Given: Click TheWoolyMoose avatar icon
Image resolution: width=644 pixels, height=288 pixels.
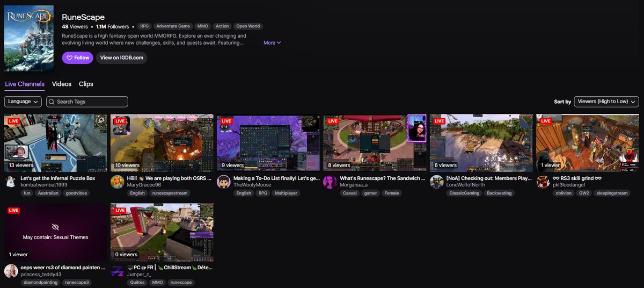Looking at the screenshot, I should coord(223,182).
